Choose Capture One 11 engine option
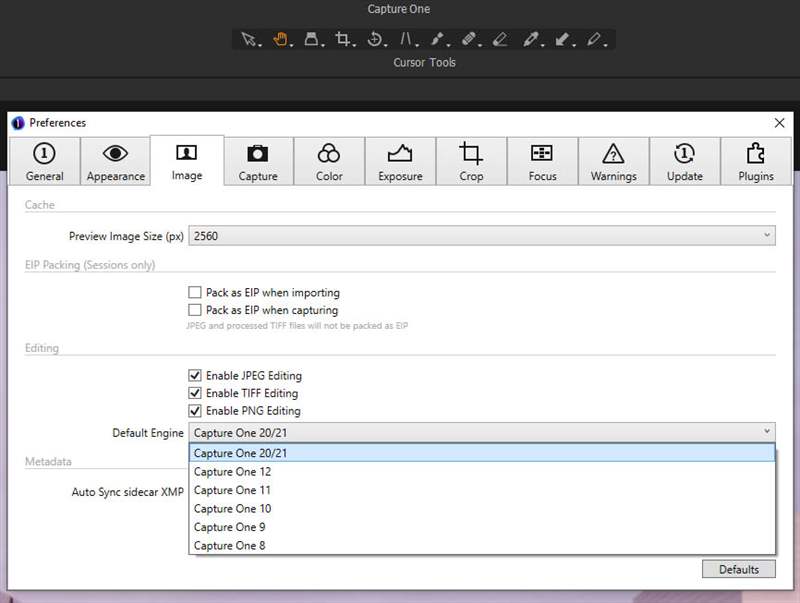The image size is (800, 603). pyautogui.click(x=482, y=490)
